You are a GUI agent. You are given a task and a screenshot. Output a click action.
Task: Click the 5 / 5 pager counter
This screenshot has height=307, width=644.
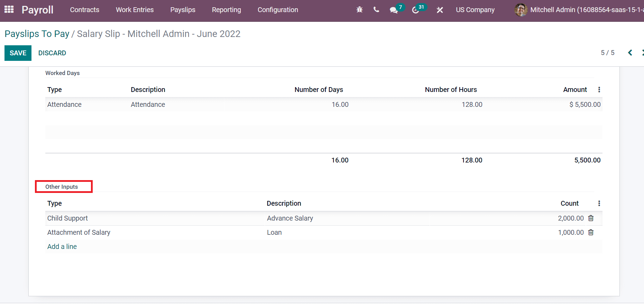point(608,53)
